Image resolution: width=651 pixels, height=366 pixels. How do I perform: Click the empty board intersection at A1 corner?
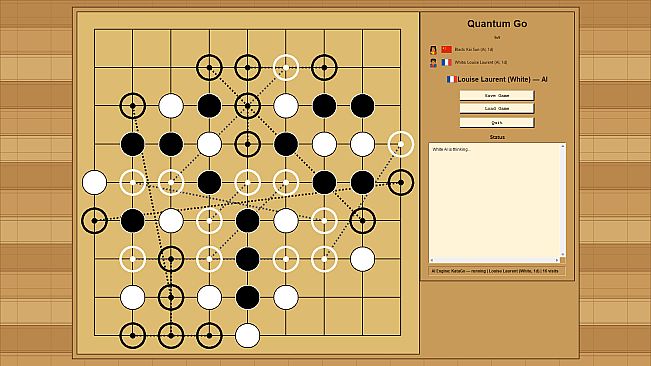(94, 336)
